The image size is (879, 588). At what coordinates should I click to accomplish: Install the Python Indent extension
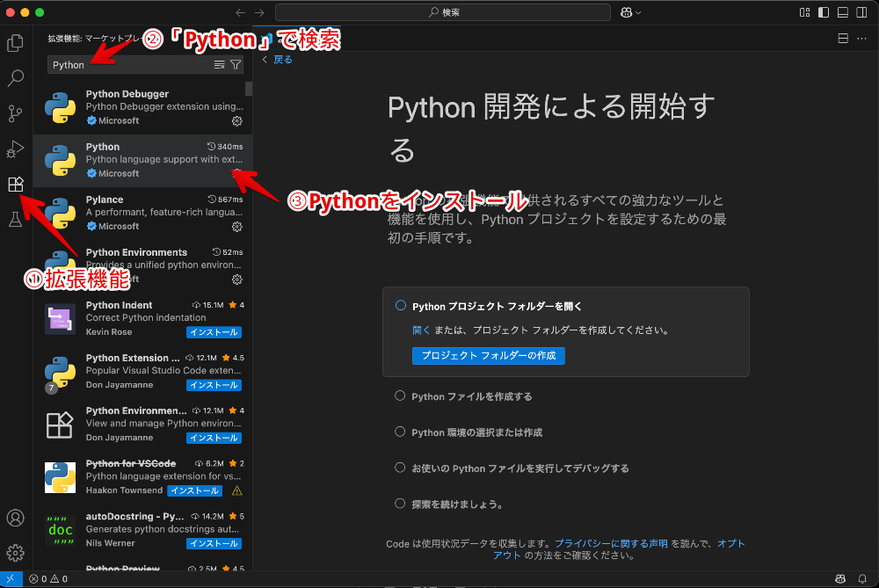click(x=214, y=332)
